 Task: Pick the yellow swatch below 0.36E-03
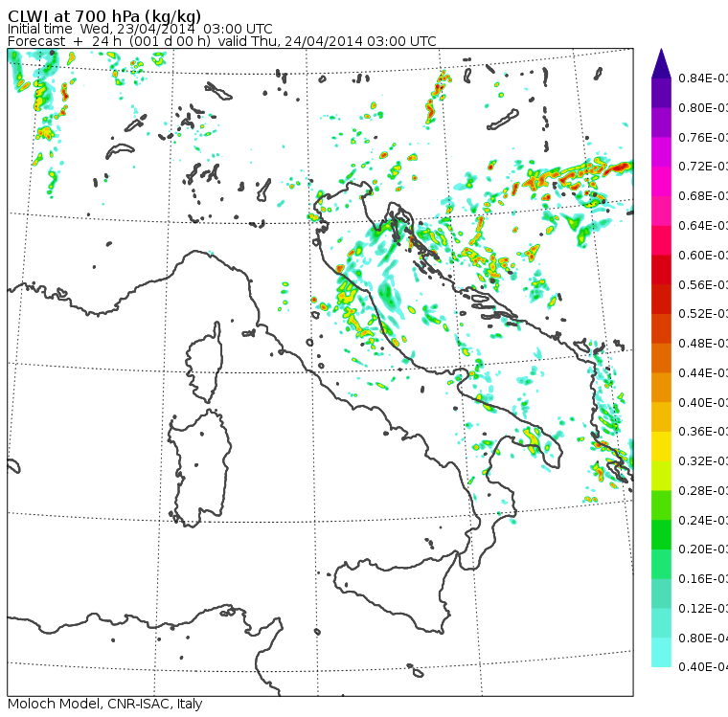click(661, 446)
